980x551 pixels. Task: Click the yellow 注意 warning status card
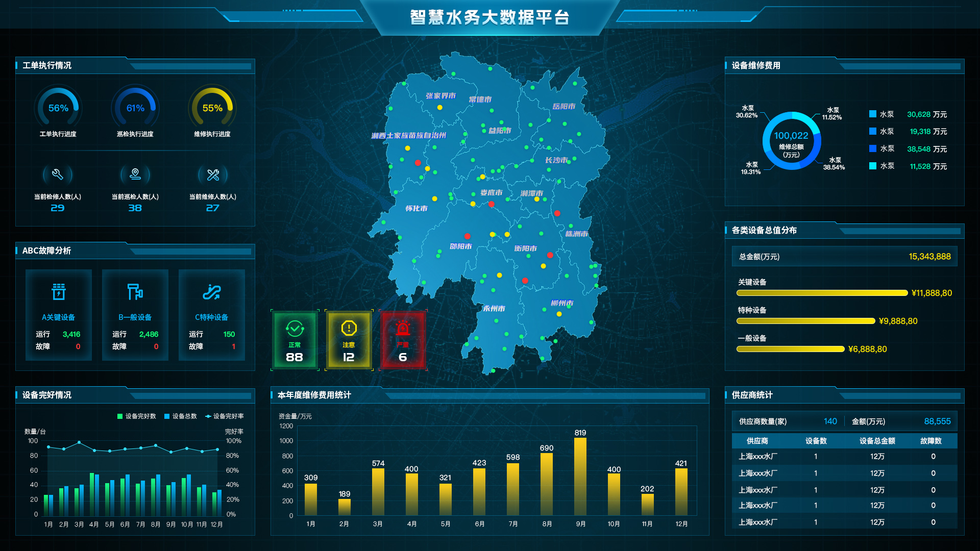[x=349, y=340]
